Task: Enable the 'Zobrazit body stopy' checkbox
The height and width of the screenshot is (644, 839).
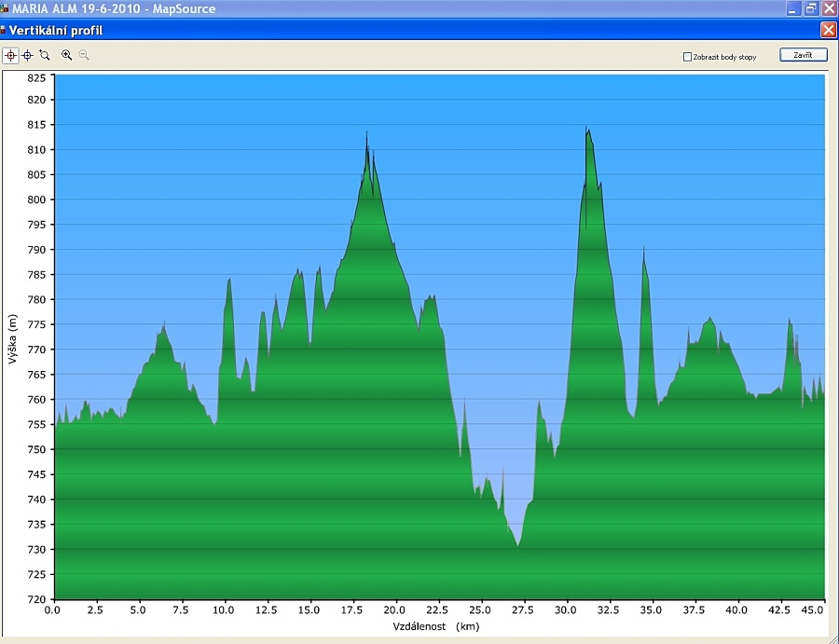Action: (687, 57)
